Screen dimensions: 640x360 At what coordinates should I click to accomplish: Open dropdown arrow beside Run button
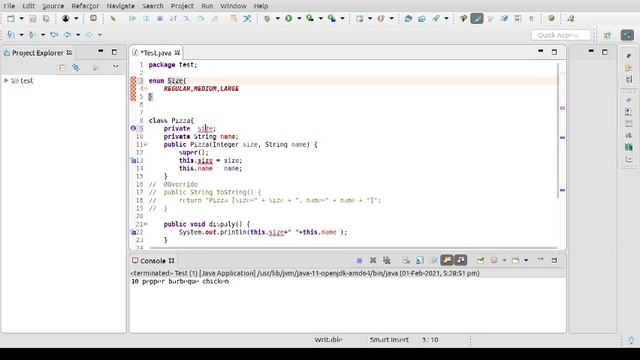coord(299,18)
